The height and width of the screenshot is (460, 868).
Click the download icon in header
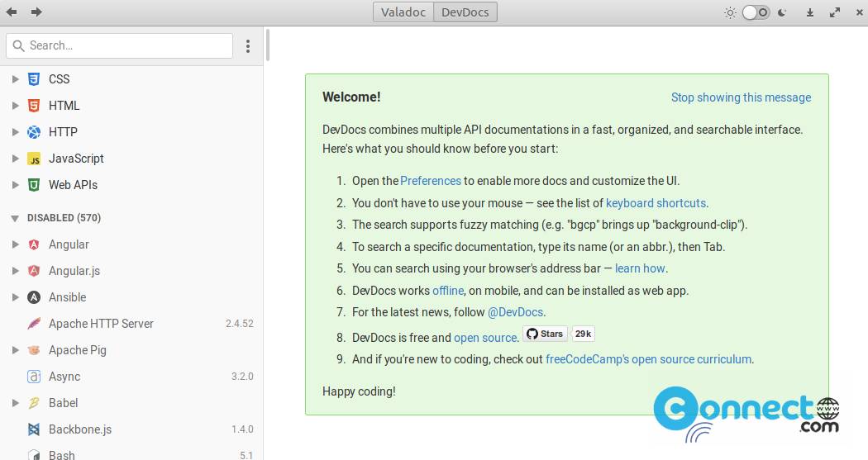pyautogui.click(x=810, y=12)
